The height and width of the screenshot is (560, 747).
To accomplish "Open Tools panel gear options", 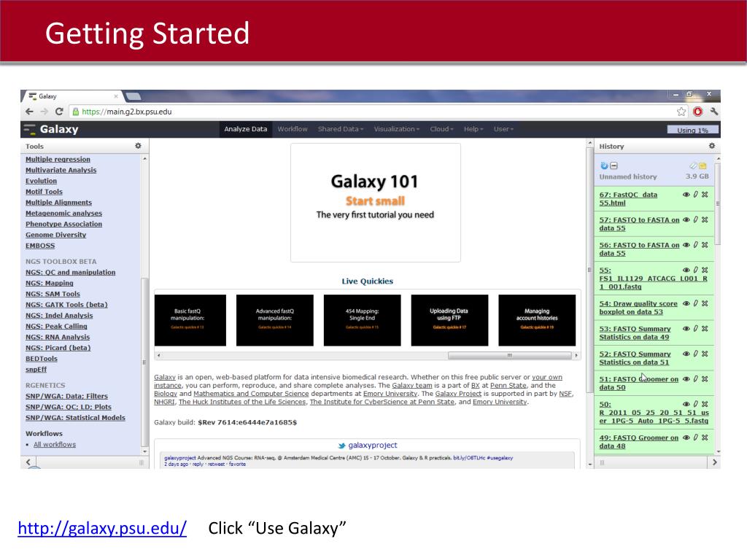I will [x=138, y=146].
